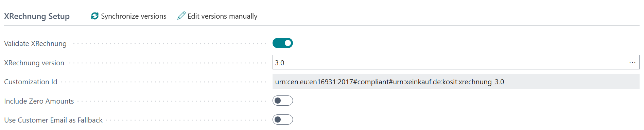Turn on Use Customer Email as Fallback
Viewport: 644px width, 130px height.
pyautogui.click(x=283, y=120)
